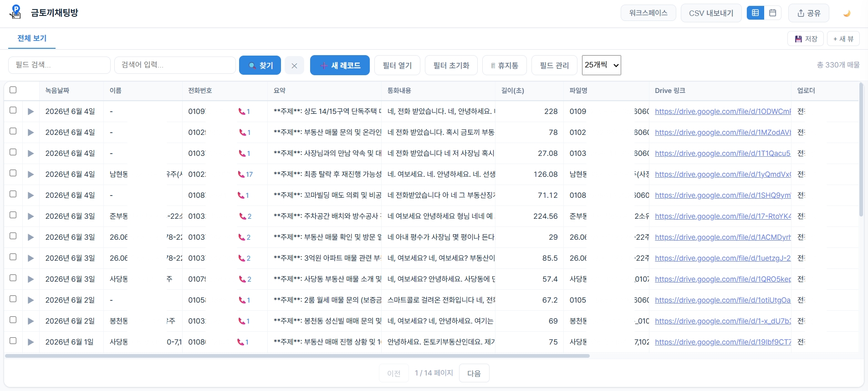Viewport: 868px width, 391px height.
Task: Clear search with the X button
Action: tap(294, 66)
